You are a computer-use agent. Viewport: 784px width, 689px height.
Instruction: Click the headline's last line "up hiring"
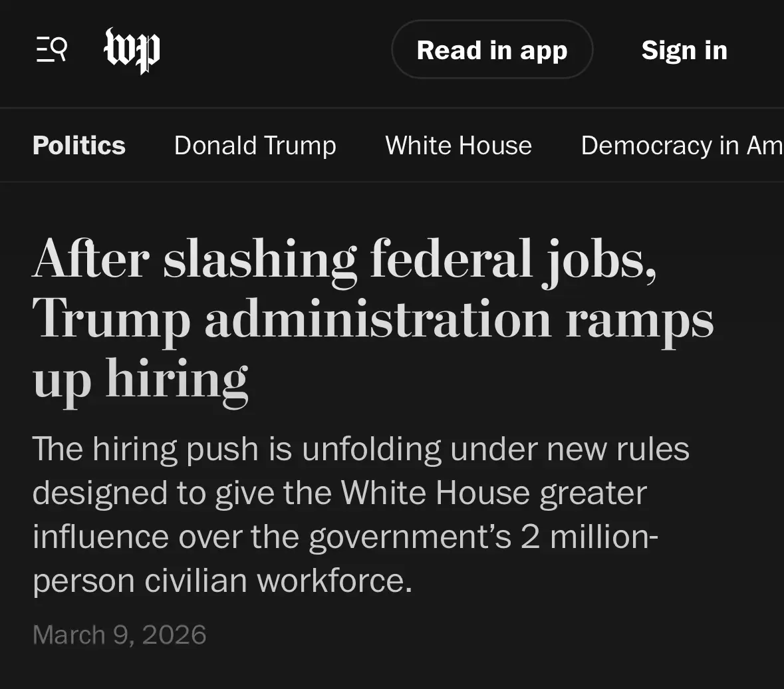140,380
